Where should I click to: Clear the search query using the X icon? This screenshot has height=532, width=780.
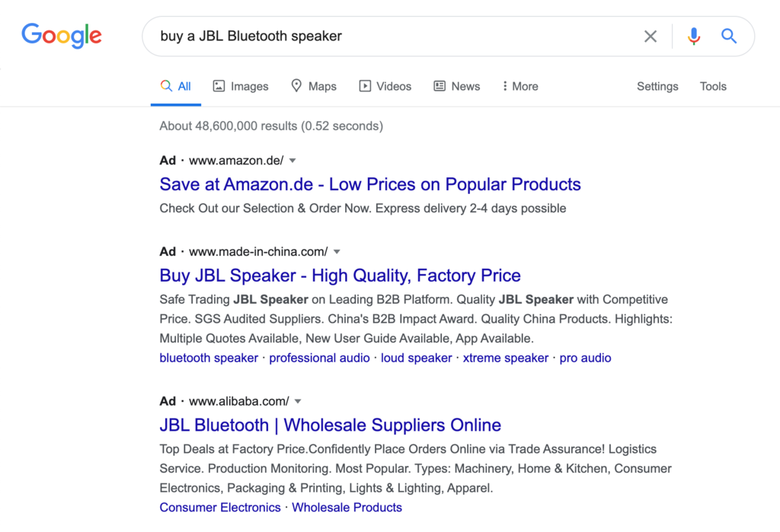point(651,36)
